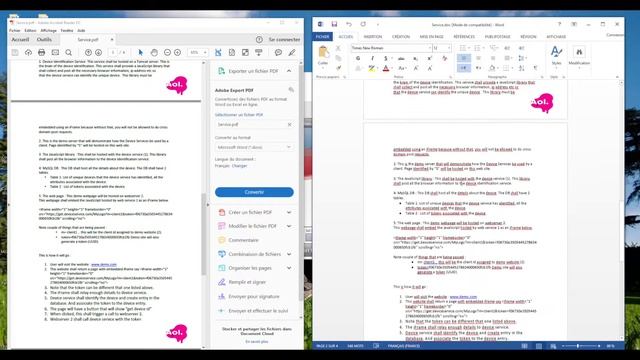Image resolution: width=640 pixels, height=360 pixels.
Task: Click the page number field in Acrobat
Action: (113, 52)
